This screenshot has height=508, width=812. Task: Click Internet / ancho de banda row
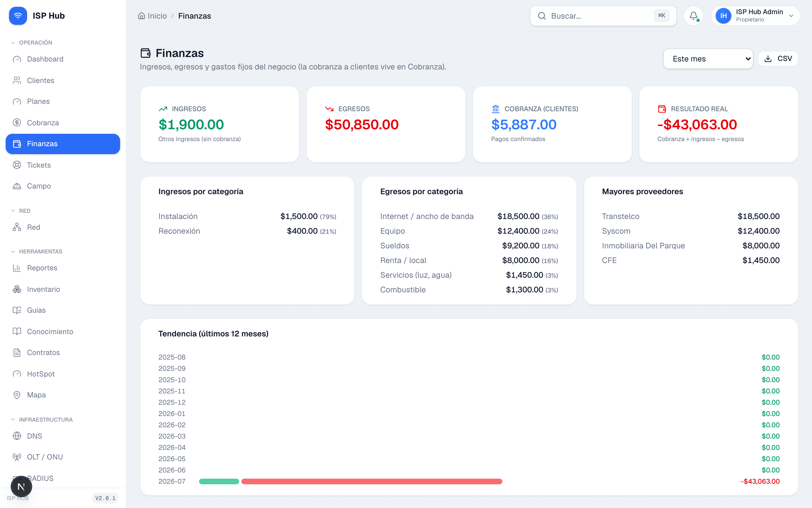(469, 216)
